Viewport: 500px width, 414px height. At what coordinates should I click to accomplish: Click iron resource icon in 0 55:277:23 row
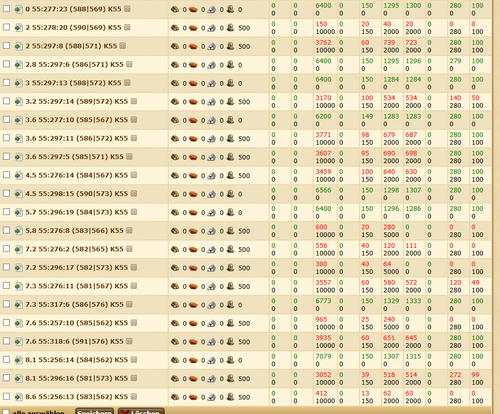[x=212, y=10]
